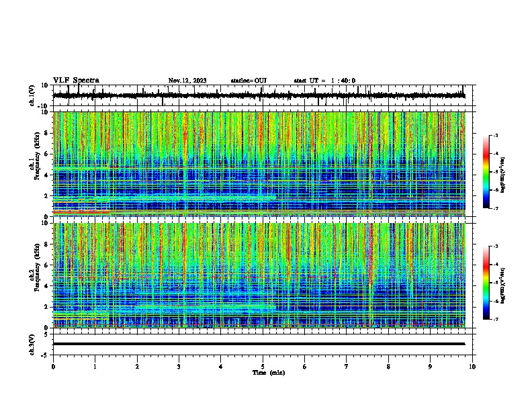Select the "start UT = 1 :40: 0" text

(324, 81)
